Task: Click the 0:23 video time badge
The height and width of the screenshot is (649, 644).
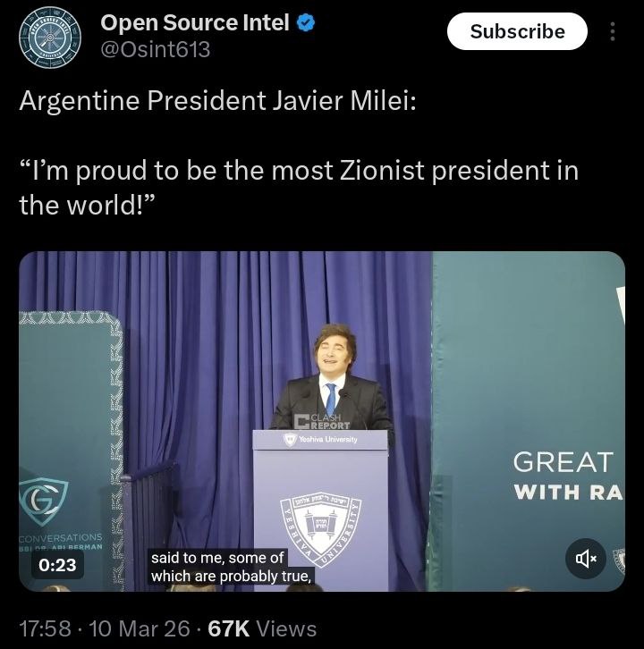Action: 57,565
